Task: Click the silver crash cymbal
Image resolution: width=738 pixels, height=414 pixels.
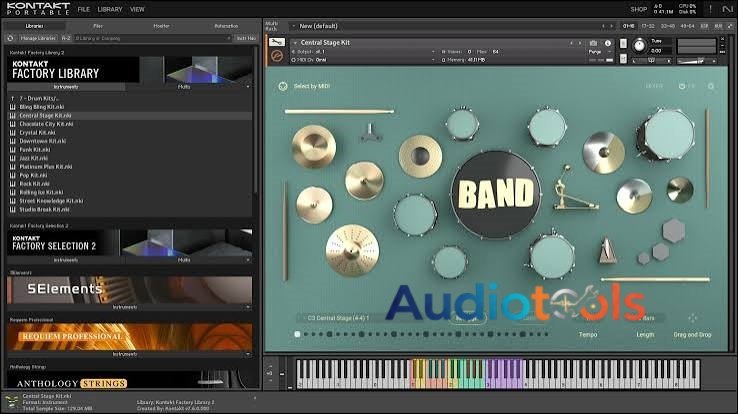Action: coord(603,152)
